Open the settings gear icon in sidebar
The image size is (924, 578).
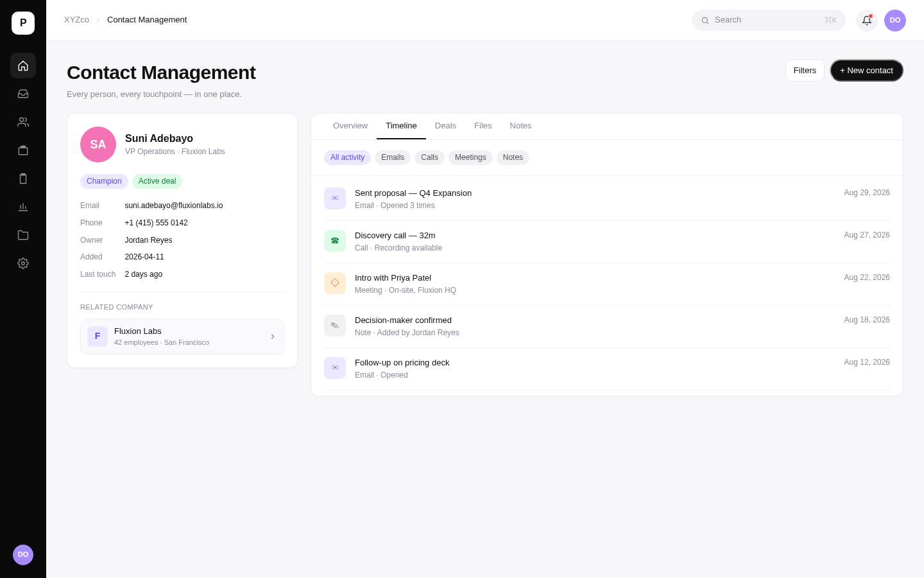point(23,263)
